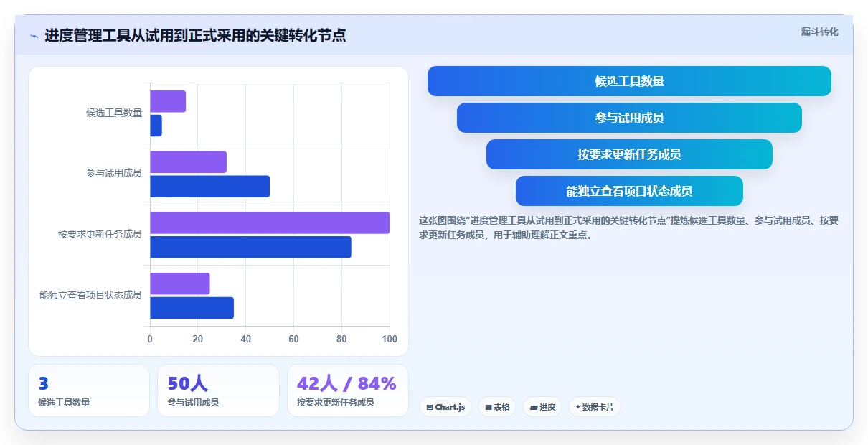
Task: Click the 按要求更新任务成员 y-axis label in chart
Action: pos(100,234)
